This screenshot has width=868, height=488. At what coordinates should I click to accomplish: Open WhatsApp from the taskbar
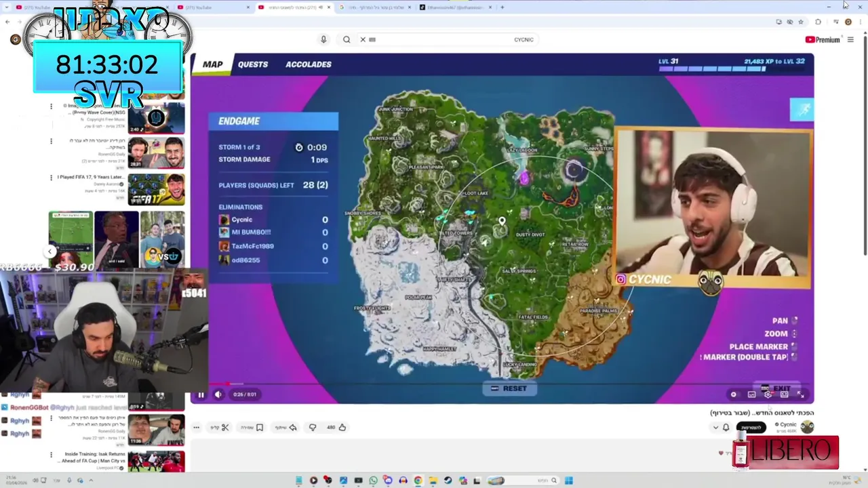(373, 481)
